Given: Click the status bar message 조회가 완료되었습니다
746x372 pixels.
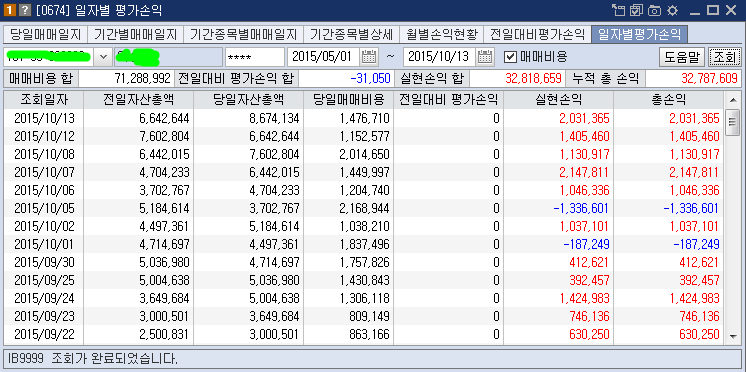Looking at the screenshot, I should (x=114, y=358).
